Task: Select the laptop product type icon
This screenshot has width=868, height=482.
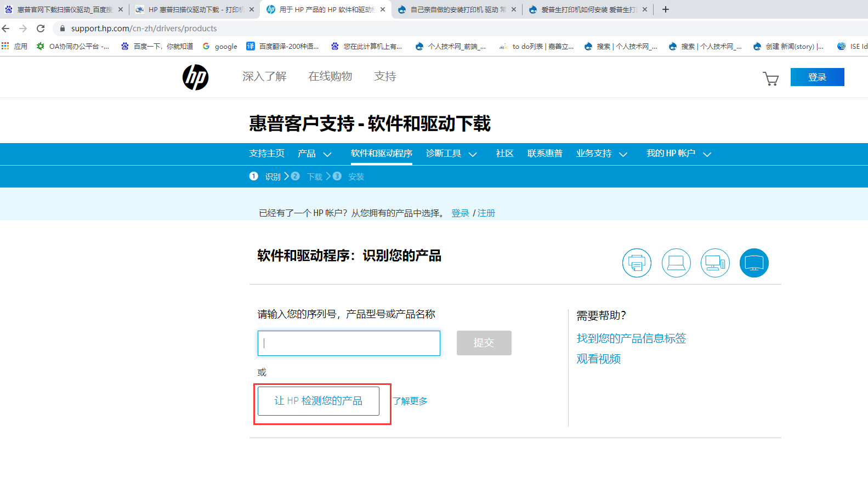Action: tap(676, 263)
